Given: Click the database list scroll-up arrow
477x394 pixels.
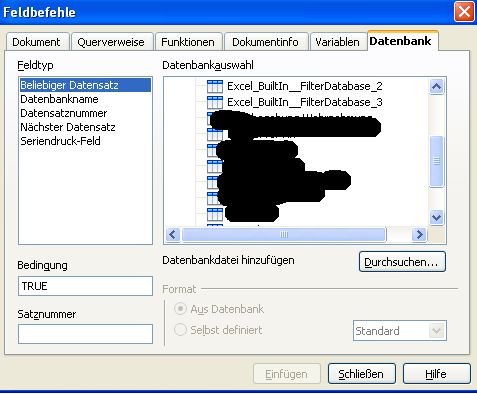Looking at the screenshot, I should point(437,87).
